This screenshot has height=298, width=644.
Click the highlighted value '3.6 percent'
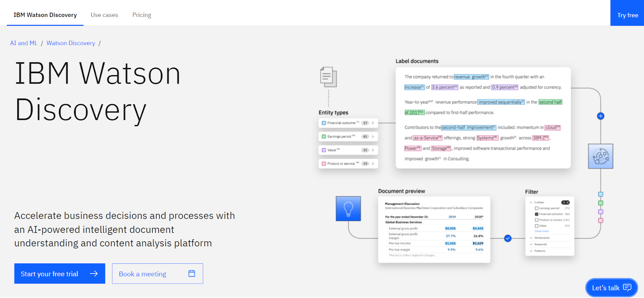click(445, 87)
